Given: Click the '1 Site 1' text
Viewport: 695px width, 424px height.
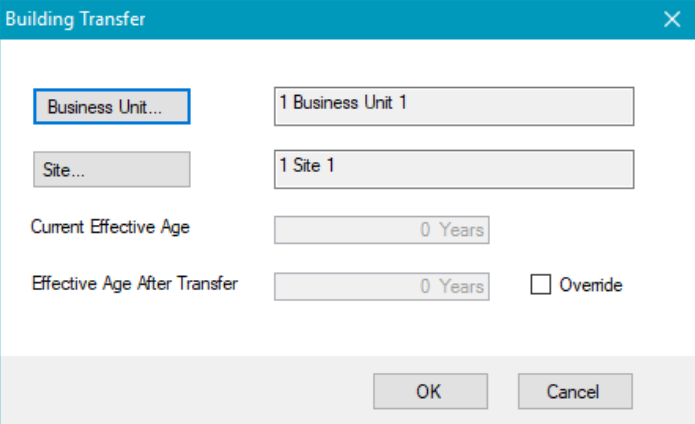Looking at the screenshot, I should coord(307,165).
